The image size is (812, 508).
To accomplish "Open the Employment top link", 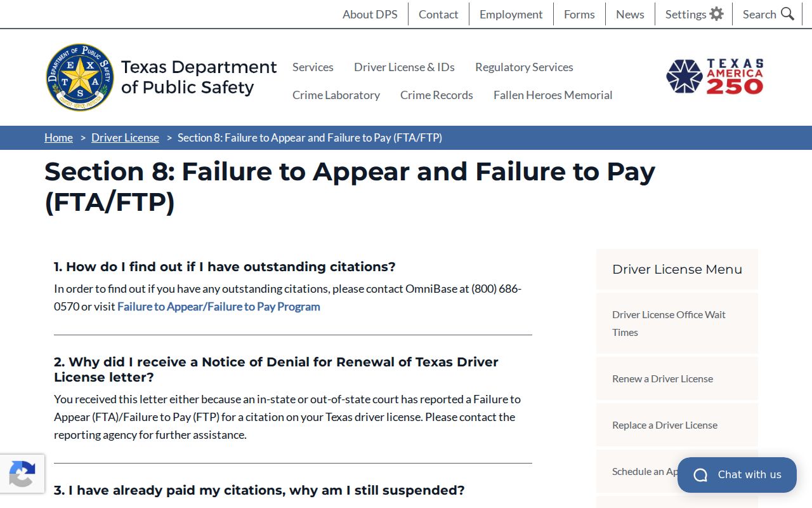I will 511,14.
